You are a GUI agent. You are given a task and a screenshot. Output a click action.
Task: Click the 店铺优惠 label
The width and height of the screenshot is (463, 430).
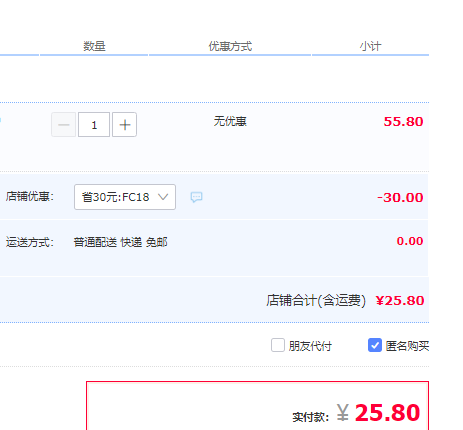coord(30,196)
